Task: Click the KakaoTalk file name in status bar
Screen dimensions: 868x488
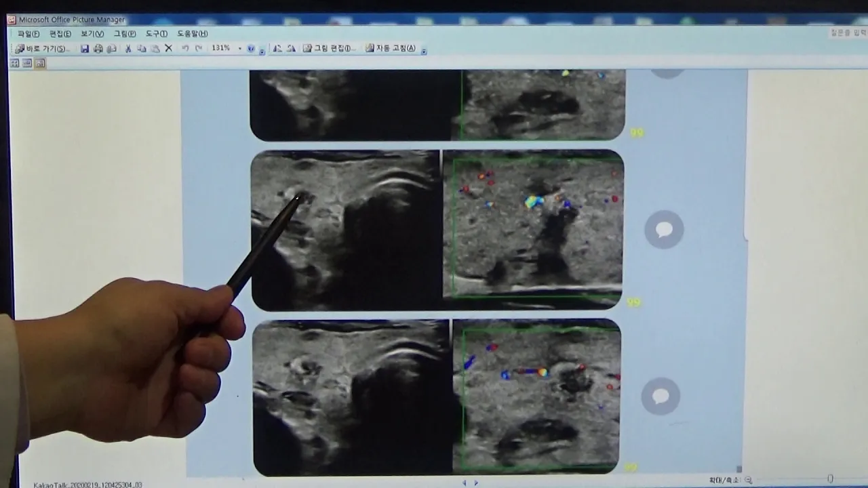Action: coord(87,485)
